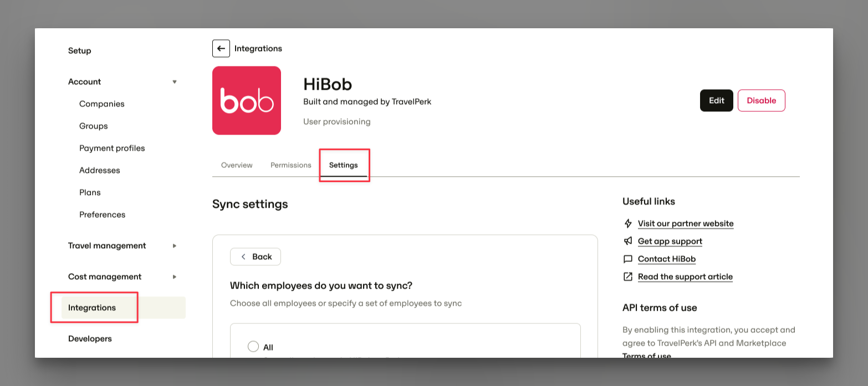Open Developers in the sidebar
Viewport: 868px width, 386px height.
pos(90,339)
